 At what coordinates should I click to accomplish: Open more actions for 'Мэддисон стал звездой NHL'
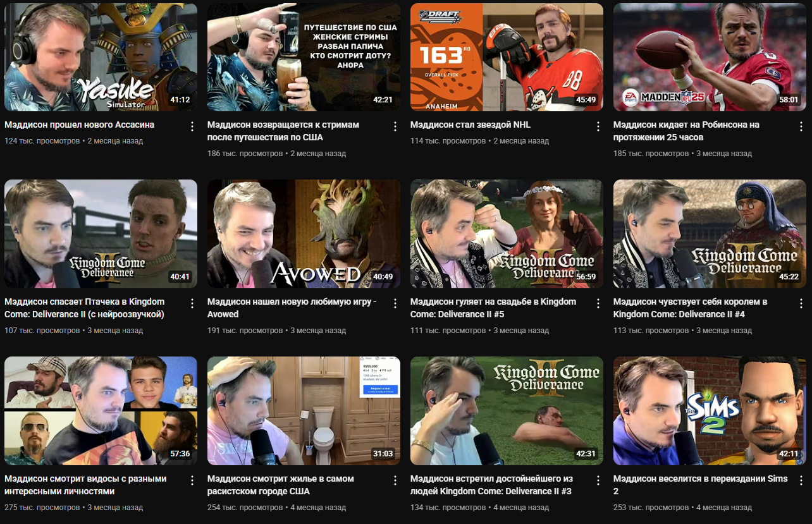598,126
